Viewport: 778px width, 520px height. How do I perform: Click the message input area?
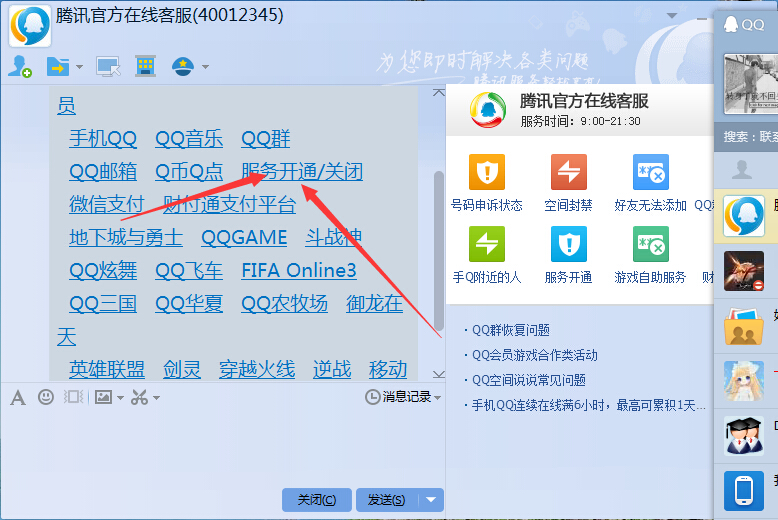(222, 447)
